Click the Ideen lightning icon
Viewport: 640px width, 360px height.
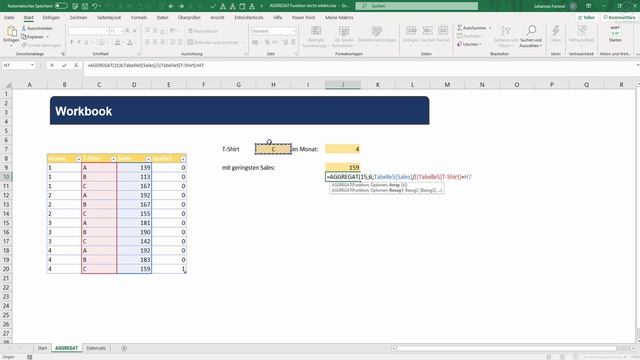[556, 31]
